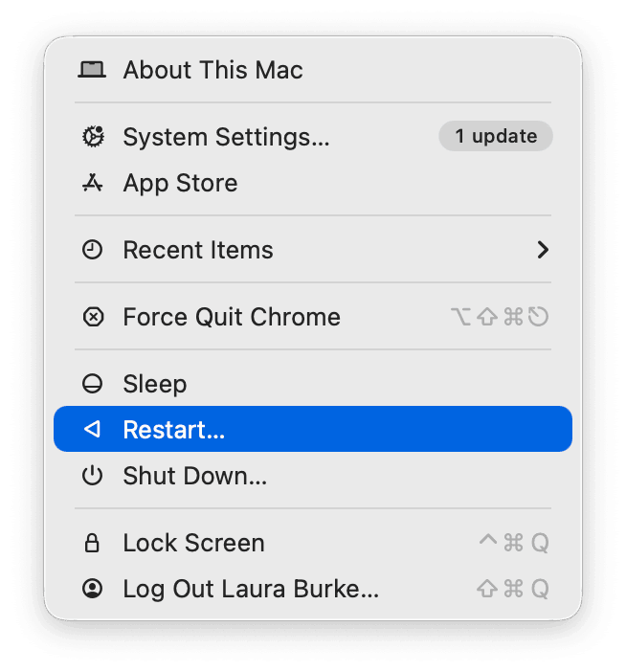Click the App Store icon
The width and height of the screenshot is (626, 672).
(x=92, y=183)
